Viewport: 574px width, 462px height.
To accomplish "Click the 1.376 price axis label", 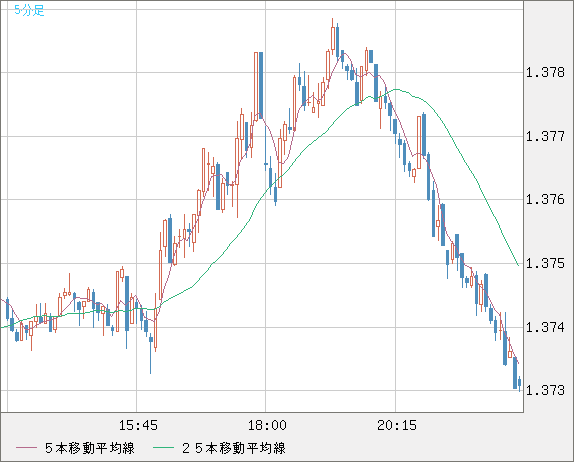I will tap(545, 200).
